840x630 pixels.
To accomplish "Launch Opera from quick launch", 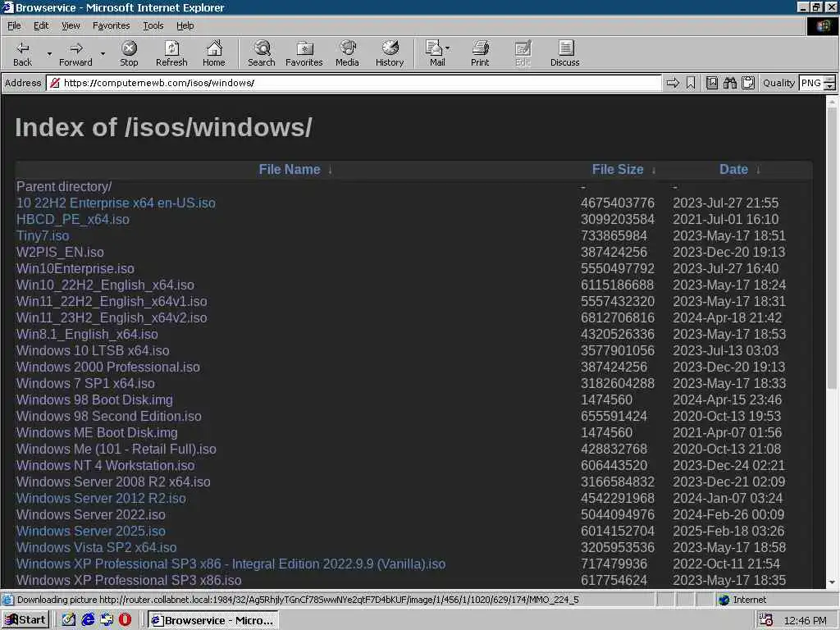I will point(125,620).
